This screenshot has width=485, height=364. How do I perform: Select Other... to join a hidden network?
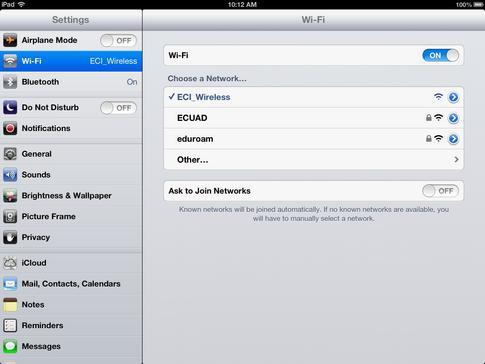[313, 160]
